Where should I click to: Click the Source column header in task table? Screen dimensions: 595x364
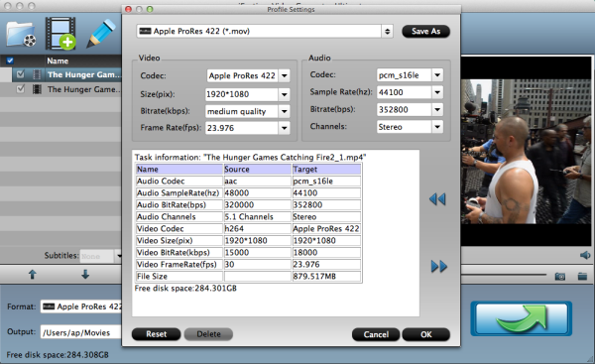tap(257, 169)
